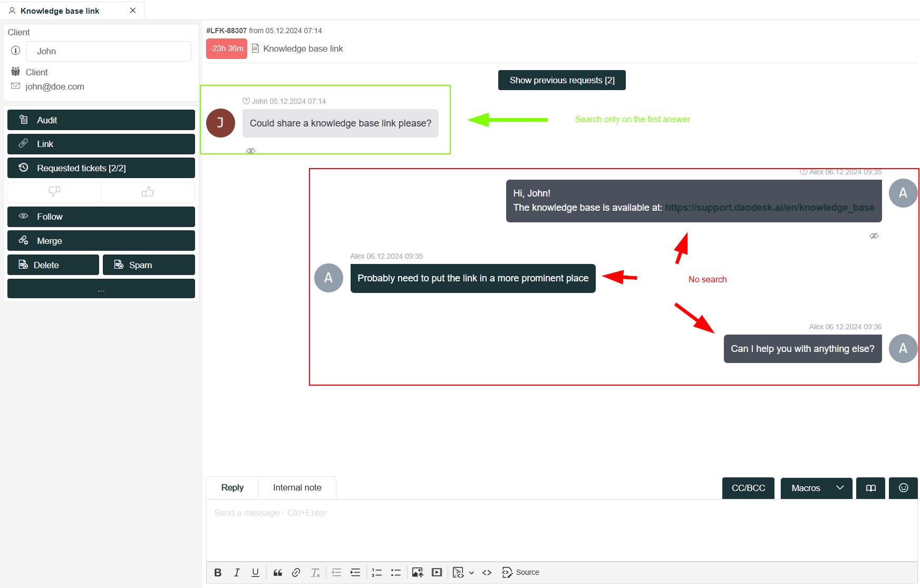920x588 pixels.
Task: Click the client email john@doe.com
Action: pyautogui.click(x=55, y=86)
